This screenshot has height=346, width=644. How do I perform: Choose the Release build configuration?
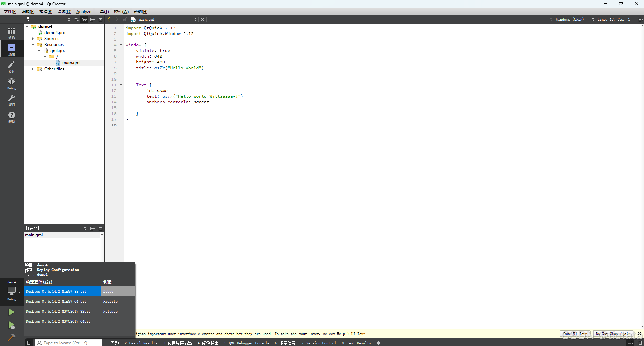point(118,311)
